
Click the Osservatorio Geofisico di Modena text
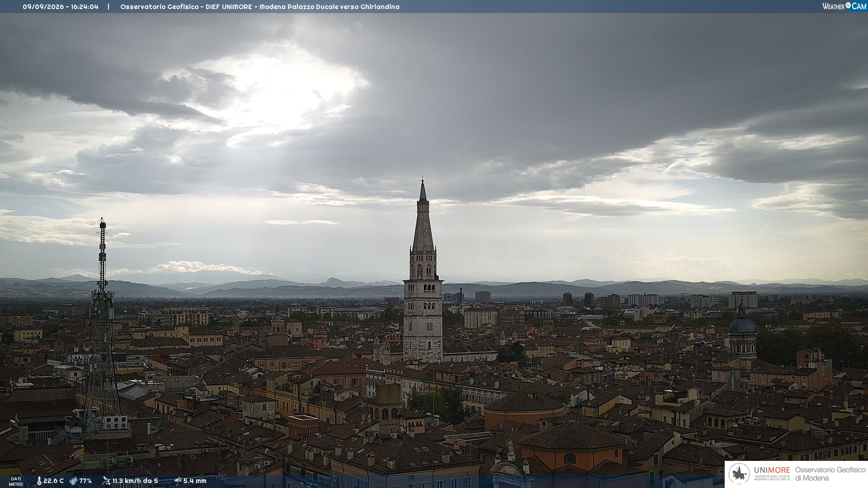(x=830, y=474)
